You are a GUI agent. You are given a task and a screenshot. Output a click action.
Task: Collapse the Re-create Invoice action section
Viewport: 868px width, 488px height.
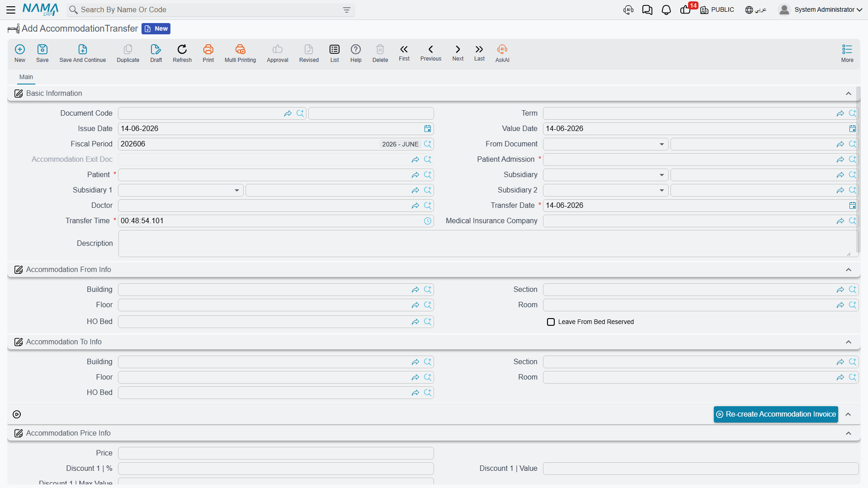click(849, 414)
